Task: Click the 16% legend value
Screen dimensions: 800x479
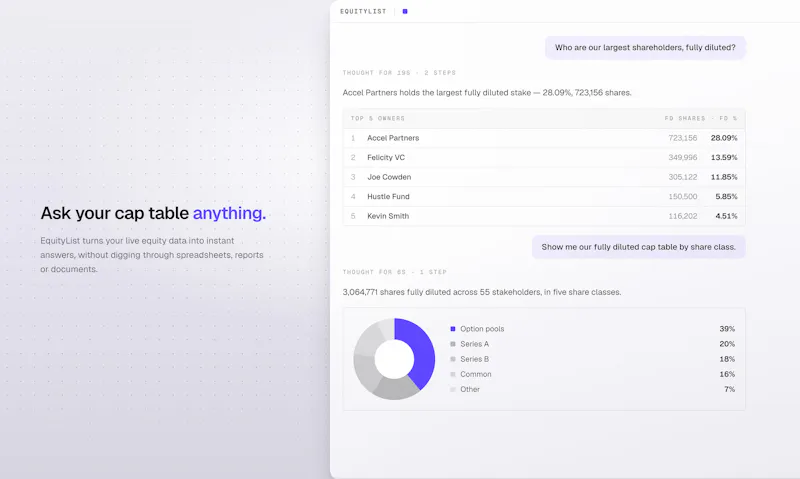Action: (x=727, y=374)
